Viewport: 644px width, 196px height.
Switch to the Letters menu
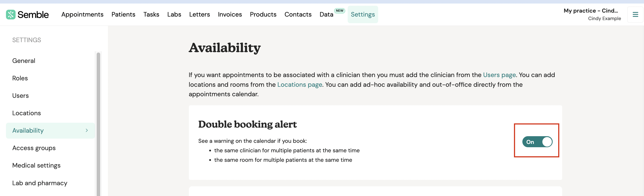point(199,15)
